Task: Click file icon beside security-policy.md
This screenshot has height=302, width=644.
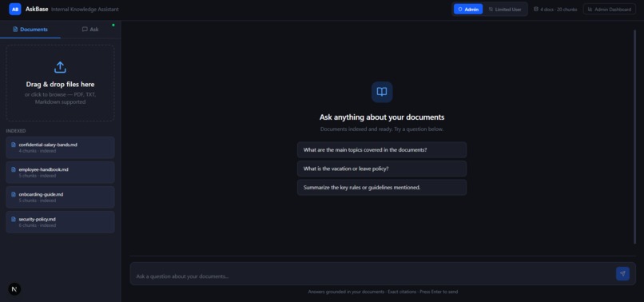Action: [14, 219]
